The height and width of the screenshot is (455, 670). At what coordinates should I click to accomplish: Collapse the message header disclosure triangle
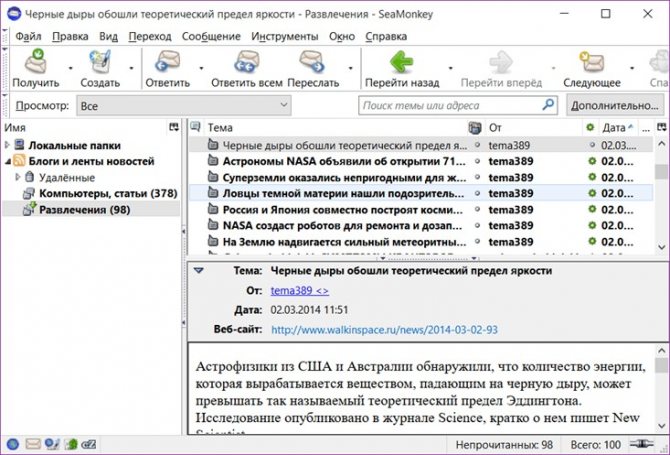coord(198,271)
